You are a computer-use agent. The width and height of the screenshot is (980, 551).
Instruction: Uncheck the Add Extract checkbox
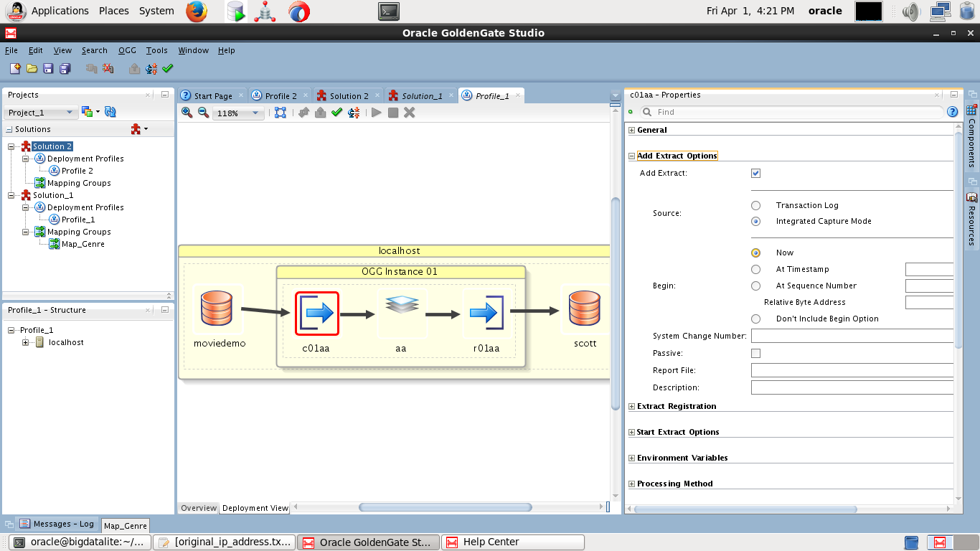pyautogui.click(x=755, y=173)
